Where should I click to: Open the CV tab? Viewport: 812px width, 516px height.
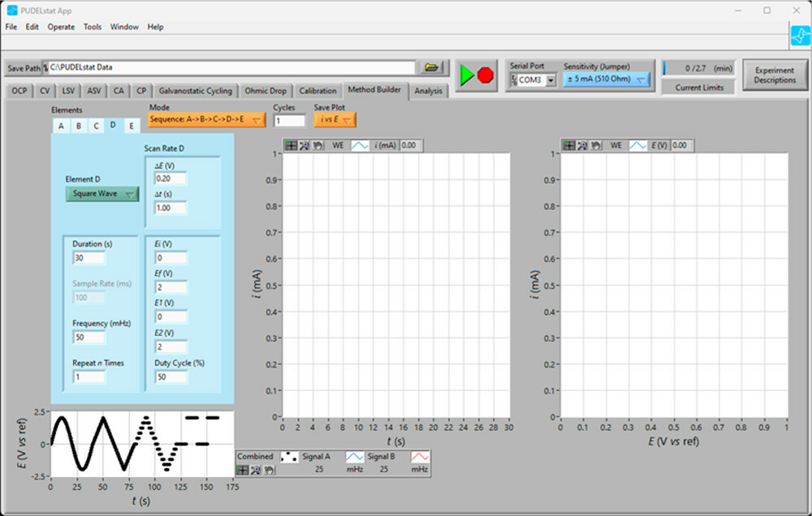pyautogui.click(x=45, y=91)
